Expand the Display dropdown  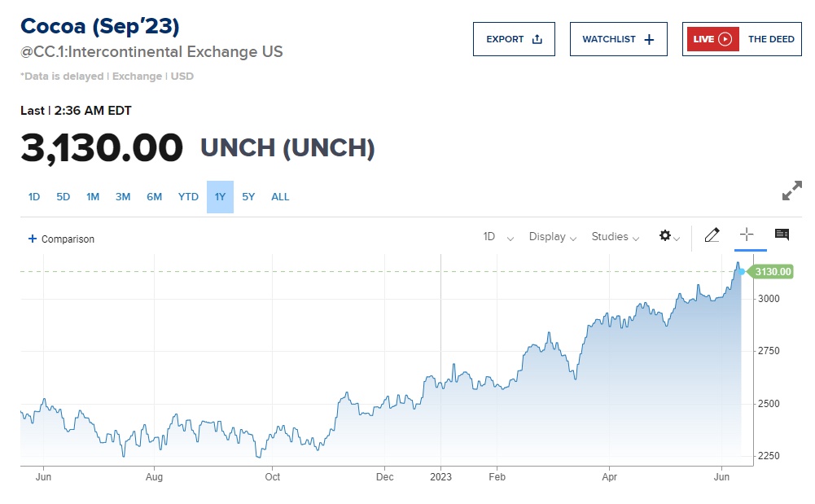tap(553, 237)
